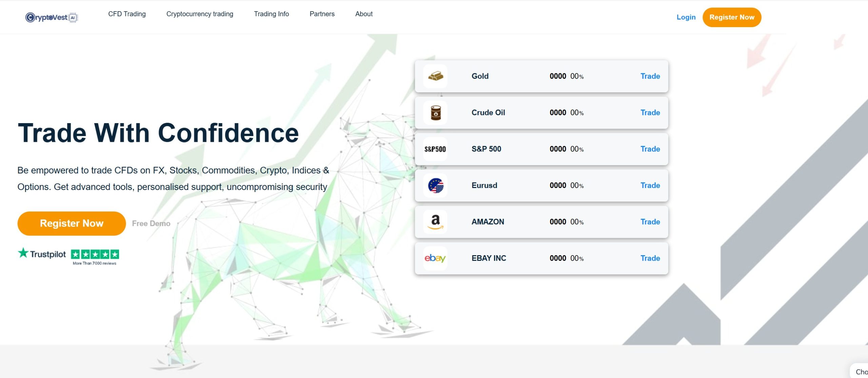
Task: Click the CryptoVest AI logo
Action: (52, 17)
